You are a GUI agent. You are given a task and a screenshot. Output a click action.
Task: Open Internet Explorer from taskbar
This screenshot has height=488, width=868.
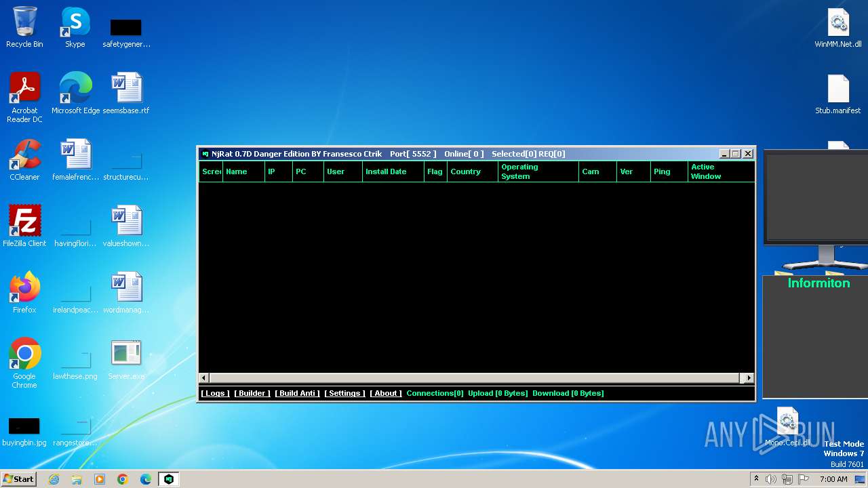[x=54, y=479]
